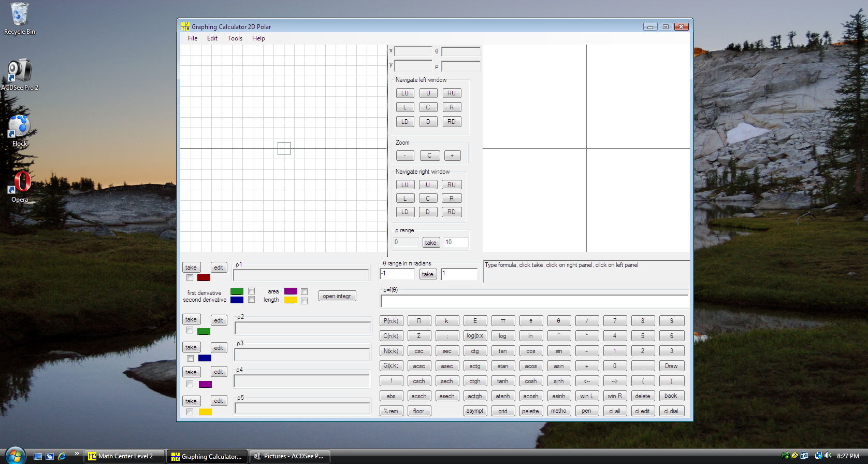868x464 pixels.
Task: Click the take button for ρ1
Action: click(191, 268)
